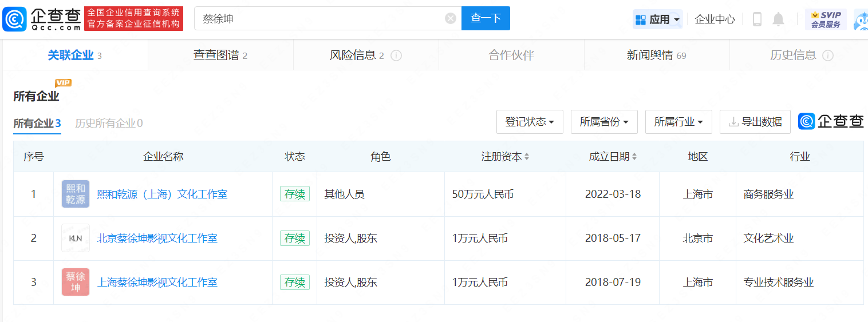Click the 存续 status tag for 熙和乾源

[295, 194]
